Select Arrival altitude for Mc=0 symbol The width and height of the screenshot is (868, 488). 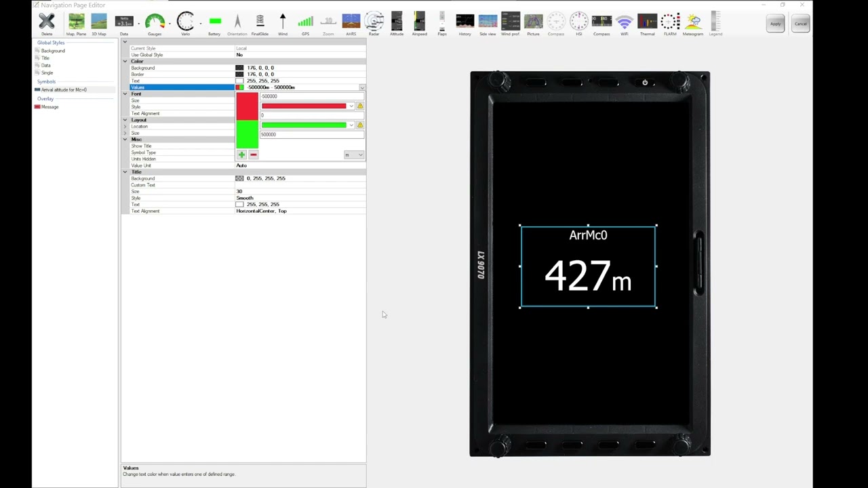coord(64,89)
